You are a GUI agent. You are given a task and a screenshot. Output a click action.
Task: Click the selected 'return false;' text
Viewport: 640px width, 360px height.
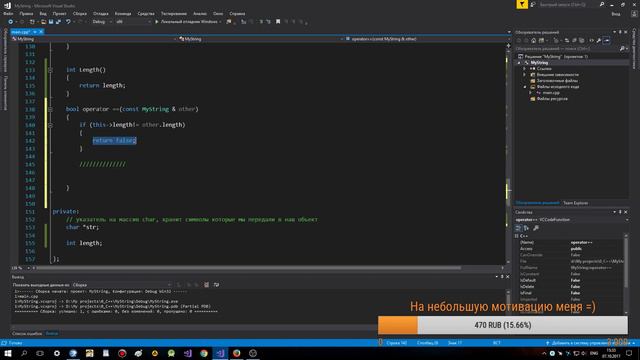114,140
